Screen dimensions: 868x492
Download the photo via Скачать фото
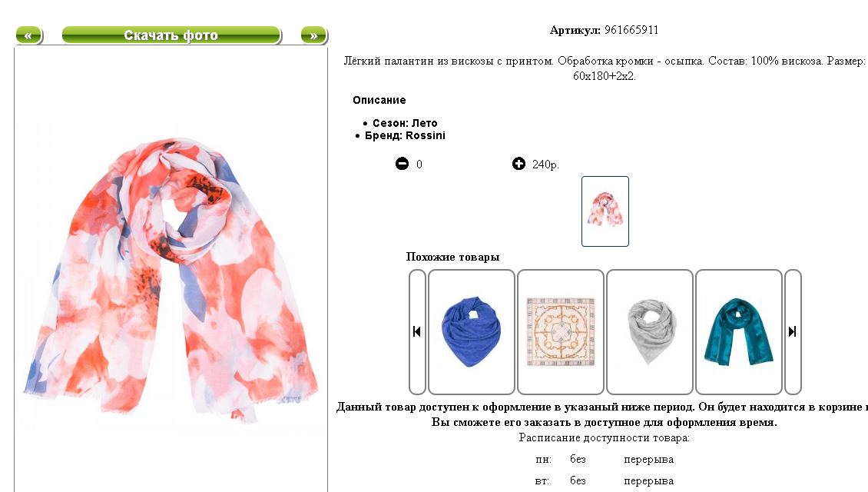171,35
